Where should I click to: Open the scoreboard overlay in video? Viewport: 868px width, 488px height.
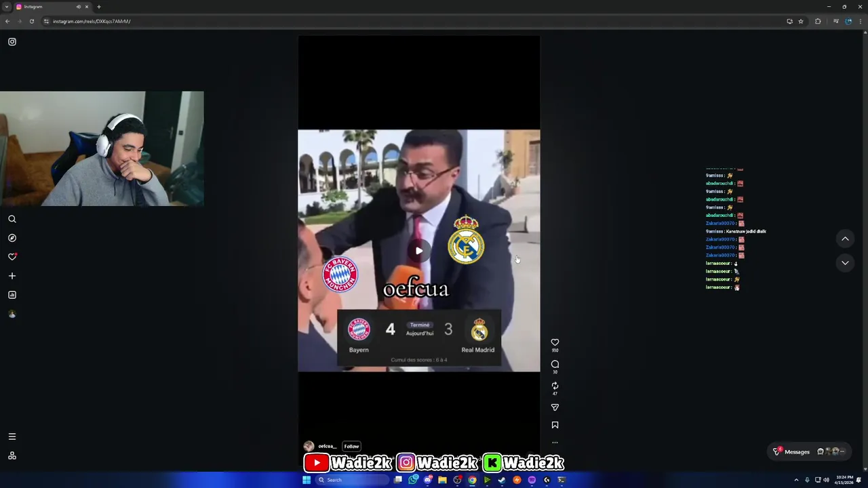[x=419, y=339]
